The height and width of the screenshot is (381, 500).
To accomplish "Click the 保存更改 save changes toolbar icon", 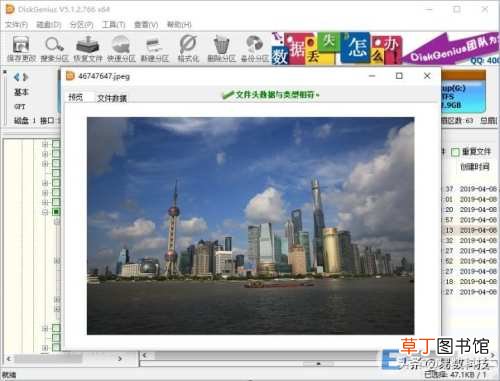I will pyautogui.click(x=21, y=49).
